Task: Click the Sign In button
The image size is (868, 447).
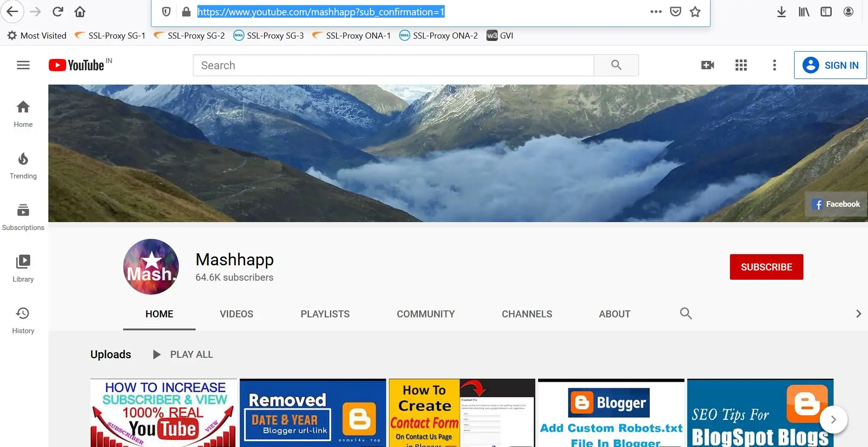Action: point(830,65)
